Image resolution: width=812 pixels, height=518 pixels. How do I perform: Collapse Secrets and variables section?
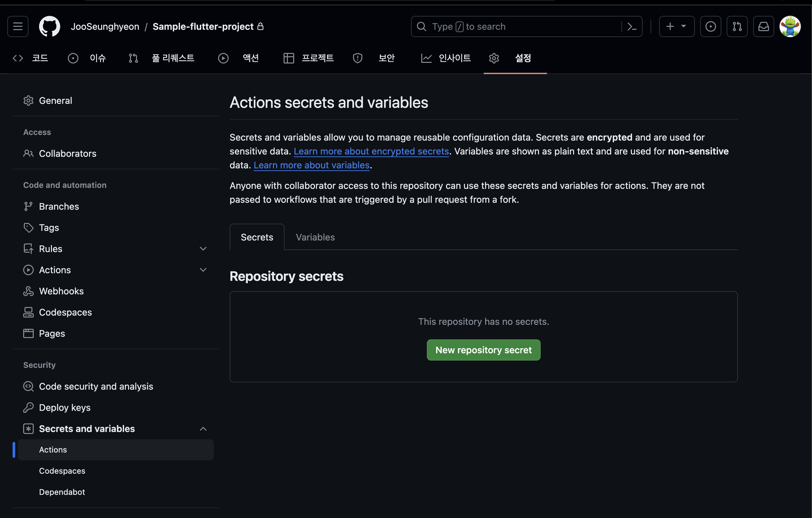click(x=203, y=429)
